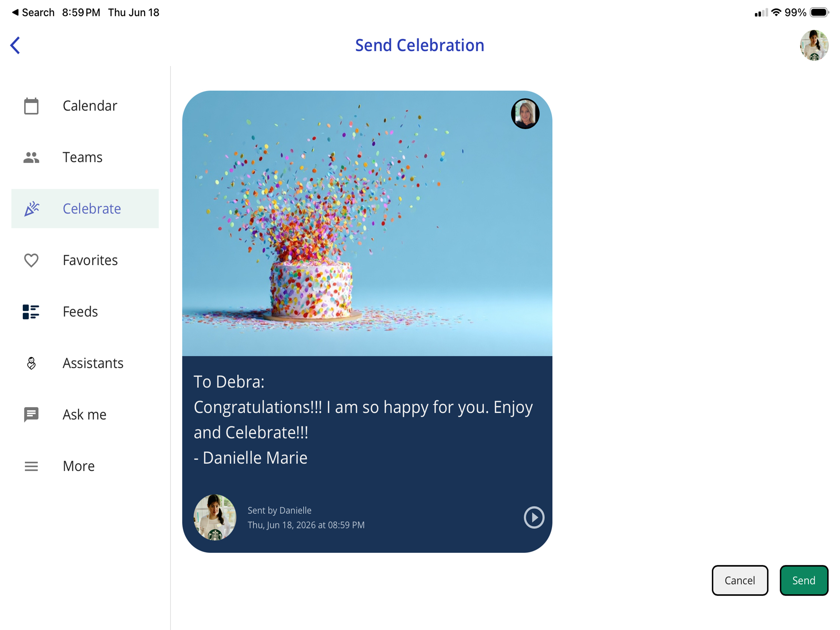The width and height of the screenshot is (840, 630).
Task: Click the Cancel button
Action: point(740,580)
